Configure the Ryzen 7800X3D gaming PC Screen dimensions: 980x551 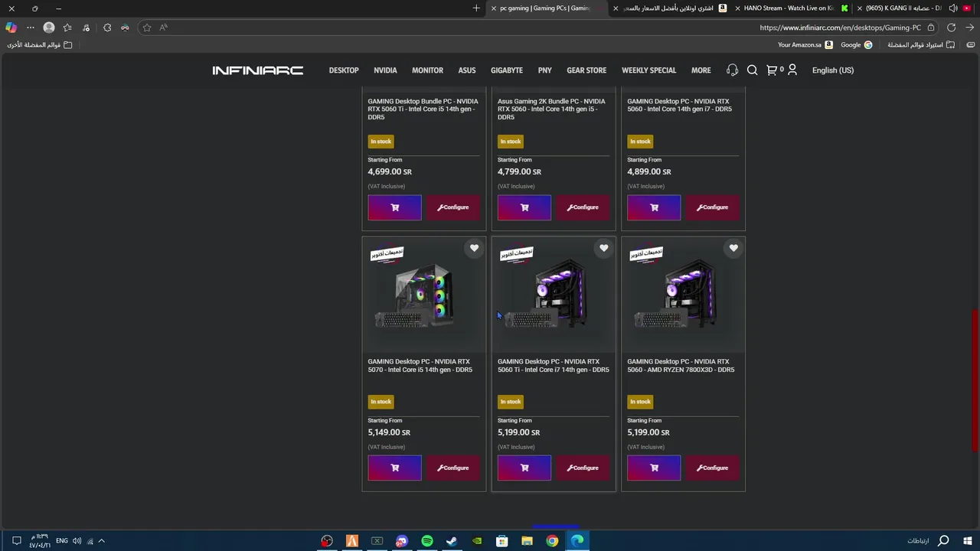[x=713, y=468]
